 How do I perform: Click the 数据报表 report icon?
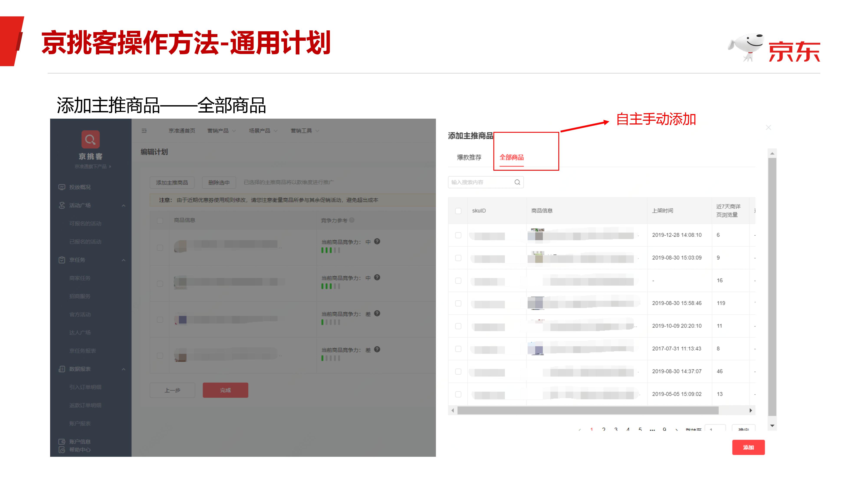tap(62, 369)
